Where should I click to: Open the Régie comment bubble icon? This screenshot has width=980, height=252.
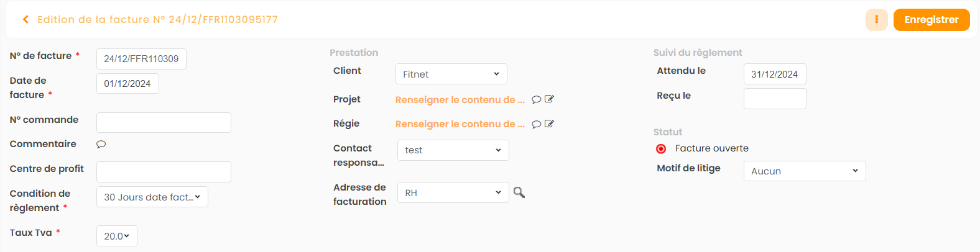(x=537, y=124)
